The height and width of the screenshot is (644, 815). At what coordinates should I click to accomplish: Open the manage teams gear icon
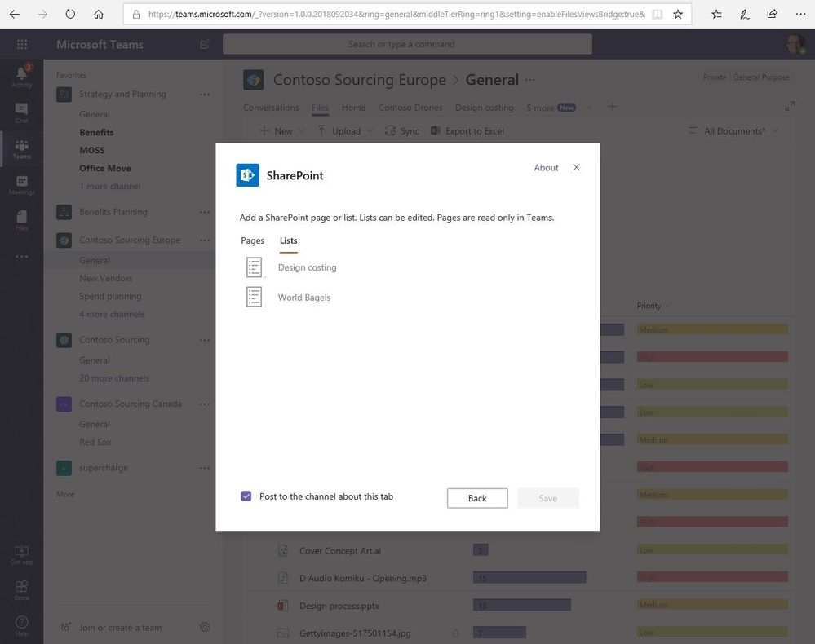205,627
